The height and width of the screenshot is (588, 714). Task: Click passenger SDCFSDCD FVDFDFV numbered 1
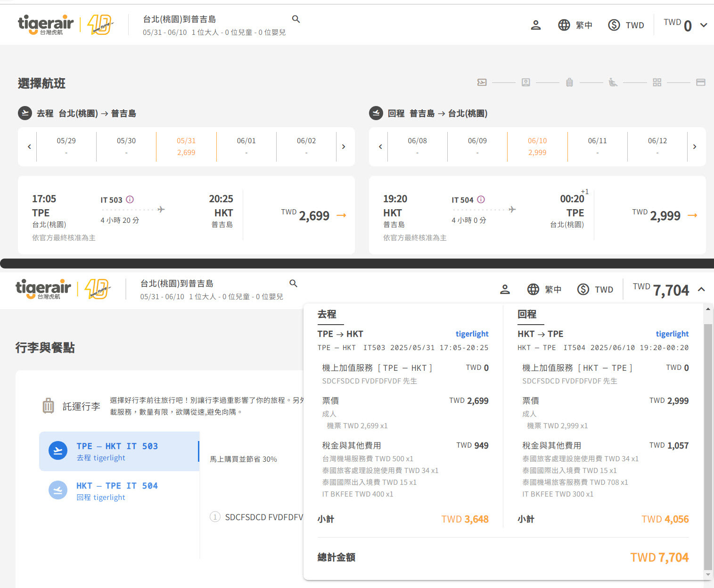[257, 517]
